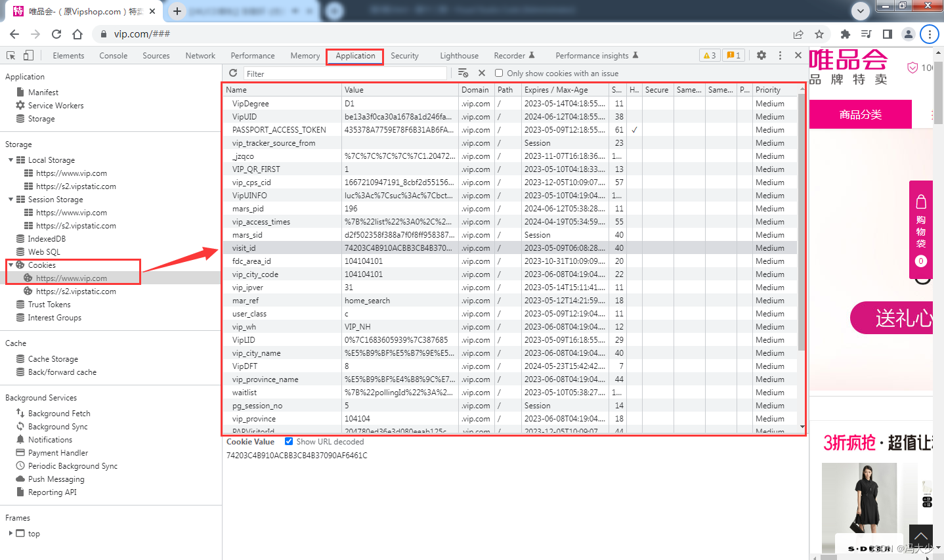Select Manifest in Application sidebar
Viewport: 944px width, 560px height.
43,92
